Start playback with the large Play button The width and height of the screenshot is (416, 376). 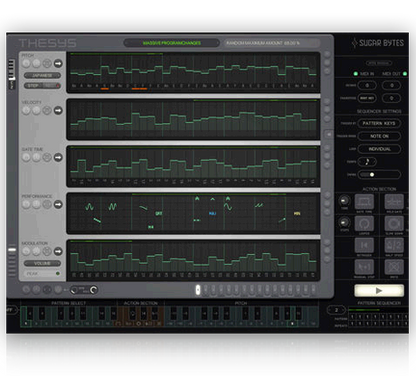[379, 290]
